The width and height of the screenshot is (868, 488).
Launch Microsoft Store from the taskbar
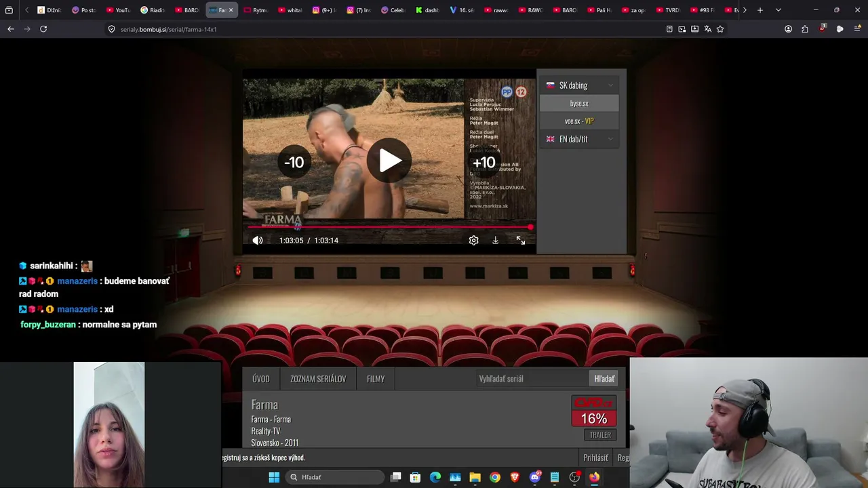[416, 477]
